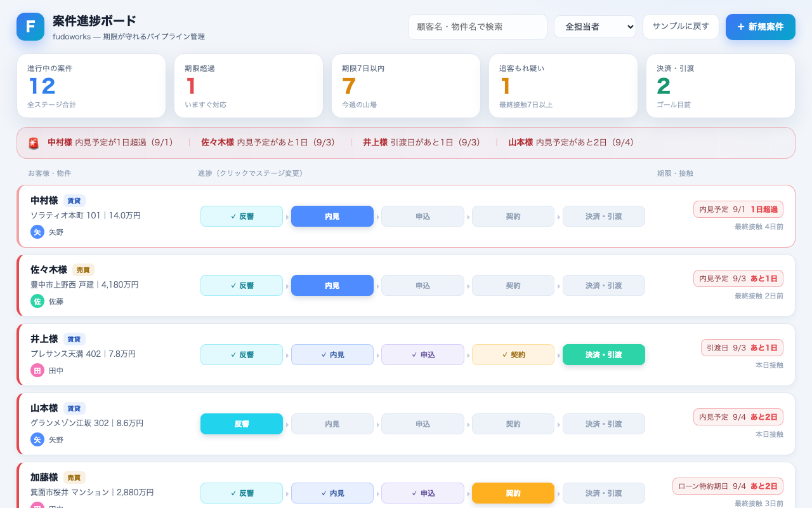Screen dimensions: 812x508
Task: Click 佐々木様 alert in the red banner
Action: coord(268,143)
